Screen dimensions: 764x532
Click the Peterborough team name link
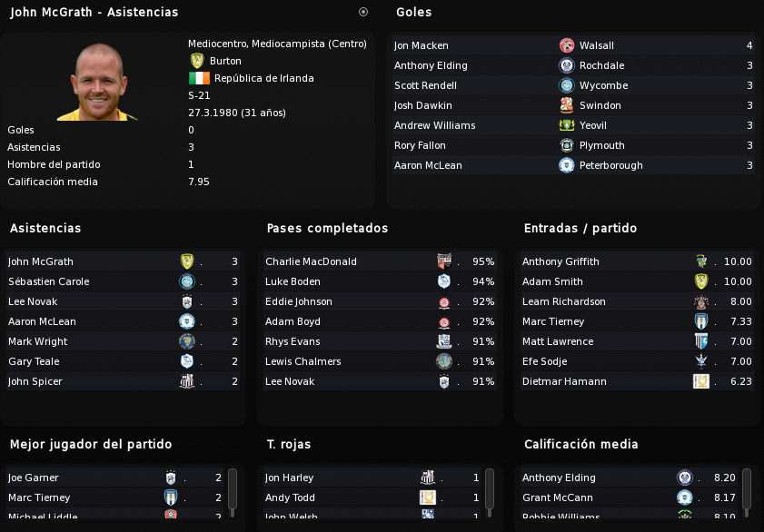(x=611, y=165)
